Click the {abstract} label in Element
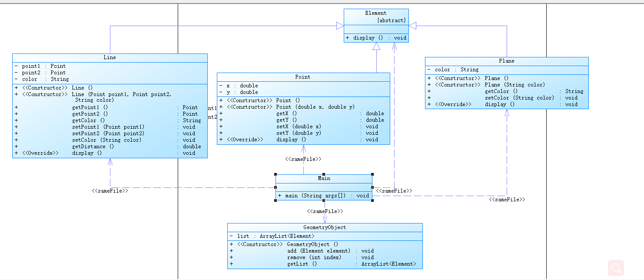The height and width of the screenshot is (280, 644). (392, 20)
